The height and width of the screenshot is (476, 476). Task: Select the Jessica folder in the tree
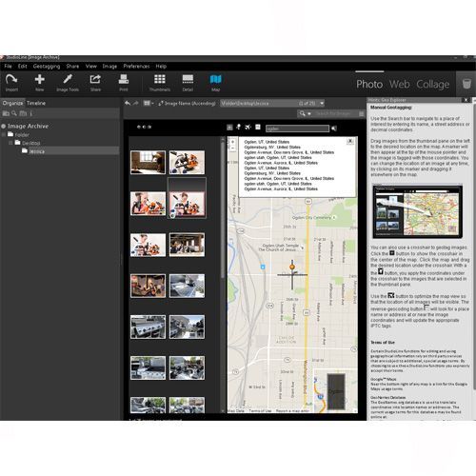click(x=36, y=151)
